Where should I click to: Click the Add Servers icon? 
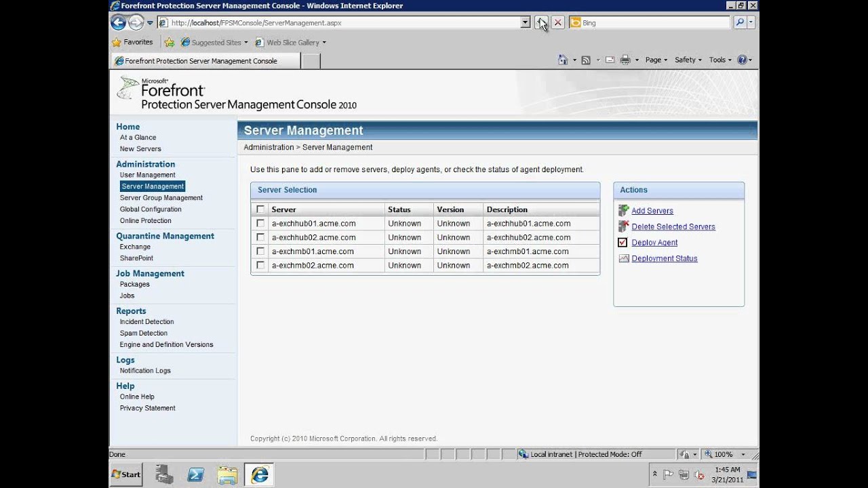point(623,211)
